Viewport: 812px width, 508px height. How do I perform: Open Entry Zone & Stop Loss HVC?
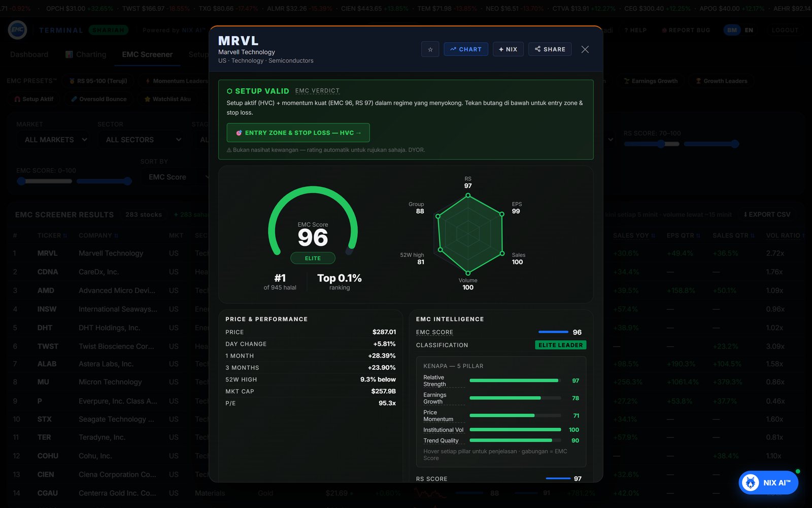[x=298, y=133]
